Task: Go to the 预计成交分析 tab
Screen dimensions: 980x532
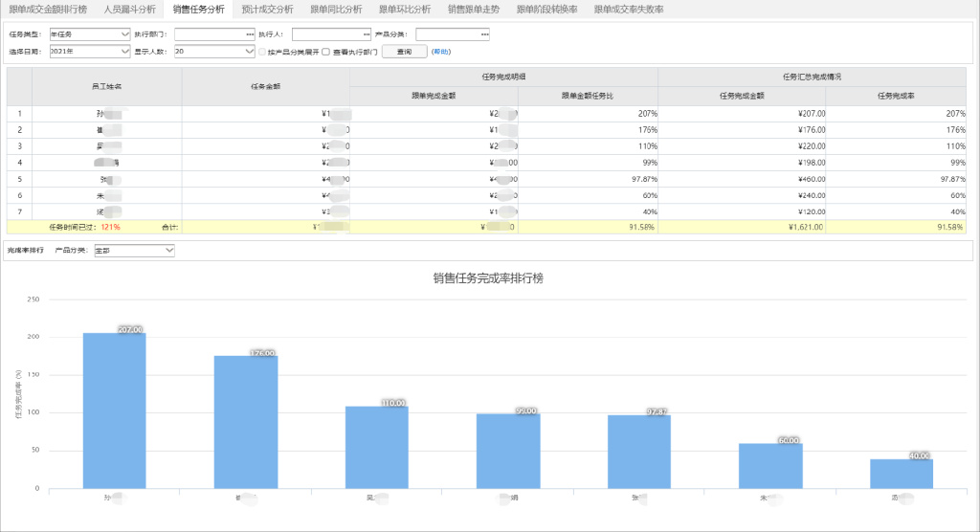Action: point(267,9)
